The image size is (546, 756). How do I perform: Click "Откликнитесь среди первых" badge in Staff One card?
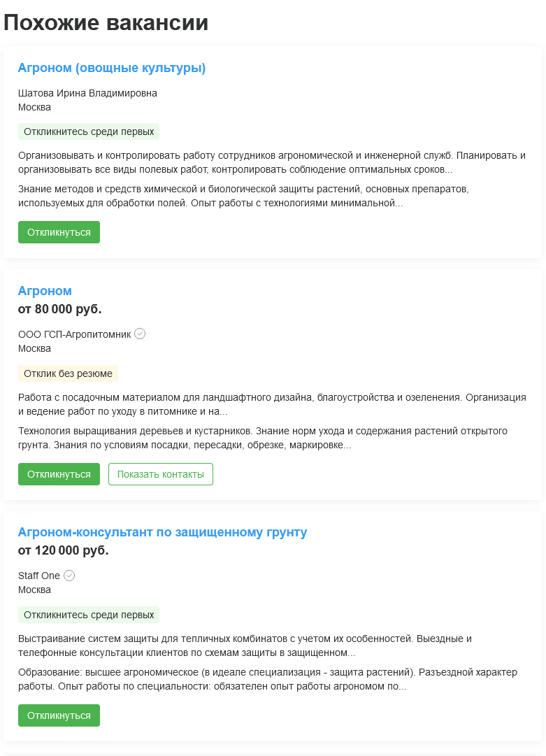(x=89, y=615)
